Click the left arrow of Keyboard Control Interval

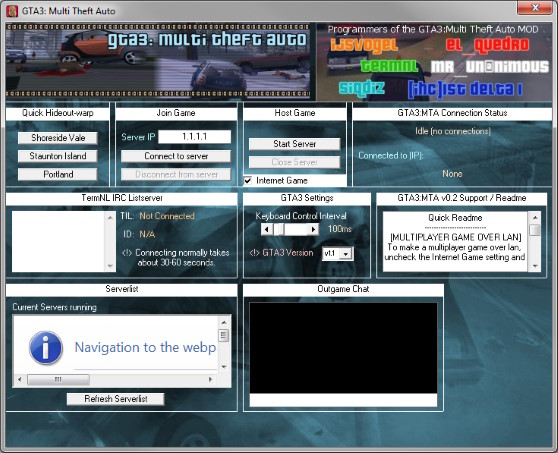pos(267,229)
